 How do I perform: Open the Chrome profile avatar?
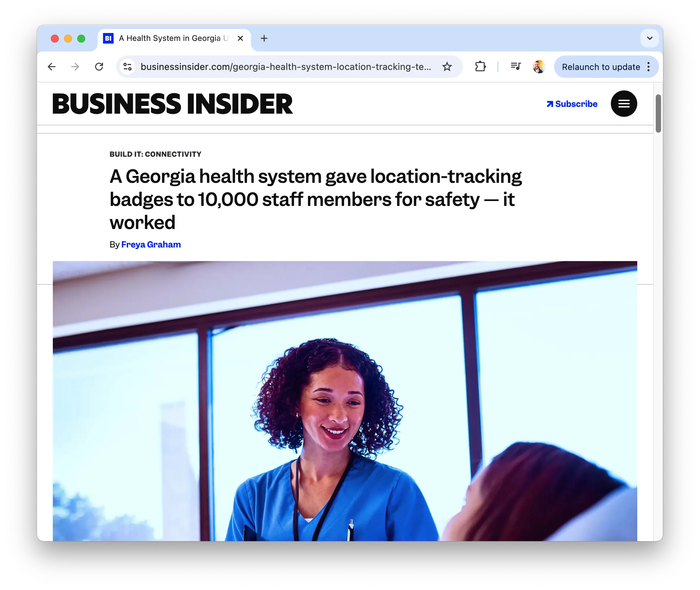click(x=539, y=67)
